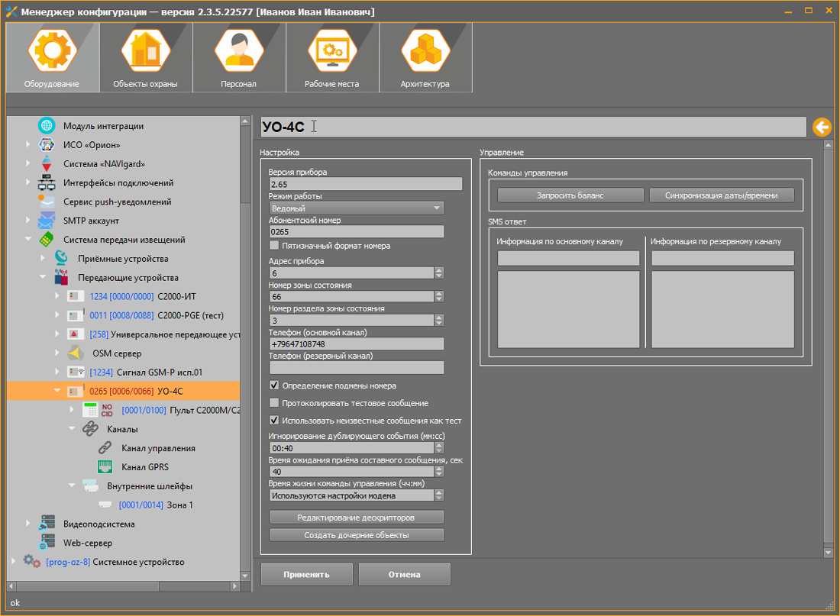Screen dimensions: 840x616
Task: Open the Режим работы dropdown
Action: 356,208
